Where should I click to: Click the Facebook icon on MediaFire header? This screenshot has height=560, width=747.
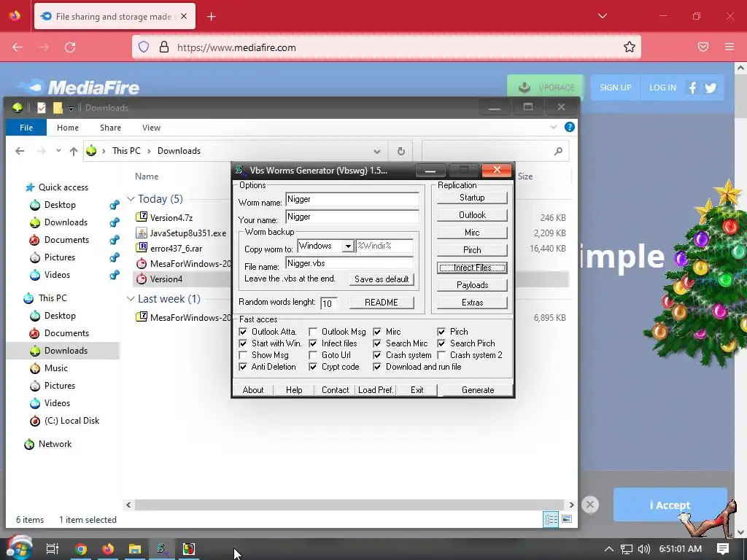pyautogui.click(x=693, y=87)
